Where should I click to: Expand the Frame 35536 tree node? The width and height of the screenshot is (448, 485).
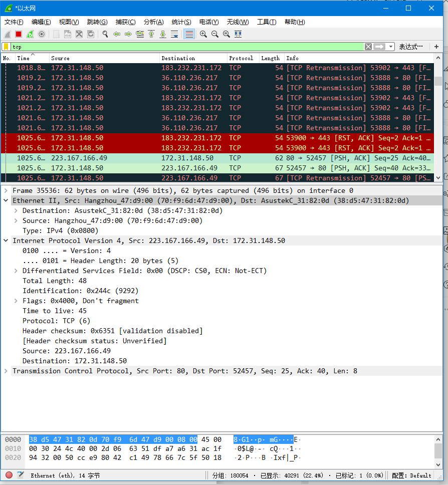pos(6,190)
